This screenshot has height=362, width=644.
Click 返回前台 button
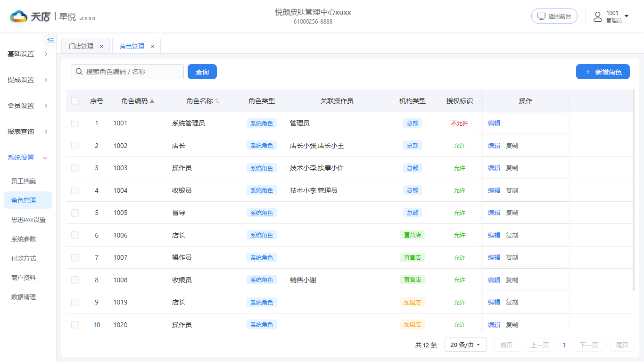554,16
